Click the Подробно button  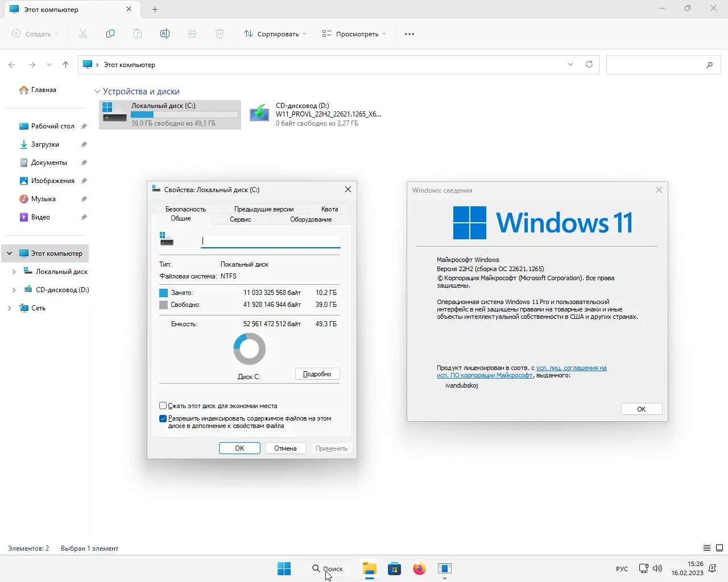pyautogui.click(x=317, y=374)
